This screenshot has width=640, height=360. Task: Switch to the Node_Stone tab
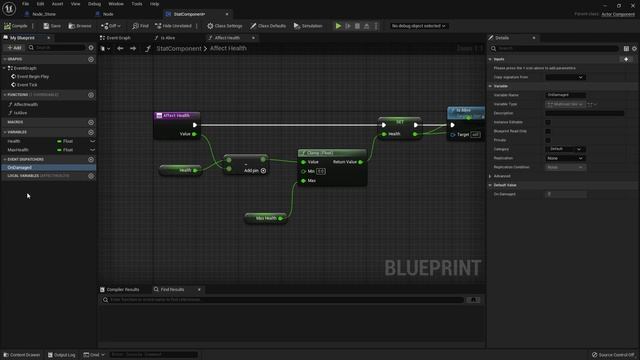pos(44,14)
